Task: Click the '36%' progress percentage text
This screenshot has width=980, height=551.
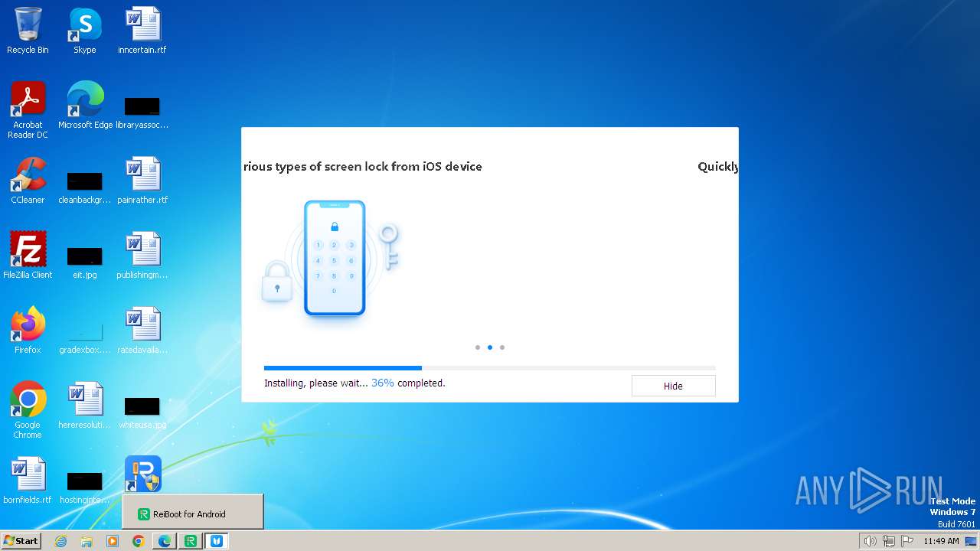Action: coord(383,383)
